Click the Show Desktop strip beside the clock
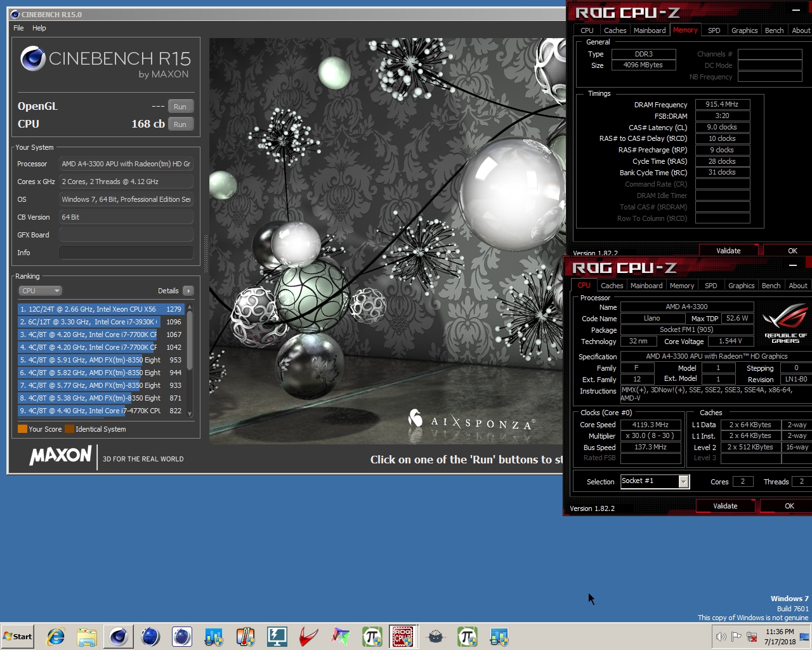 point(804,636)
